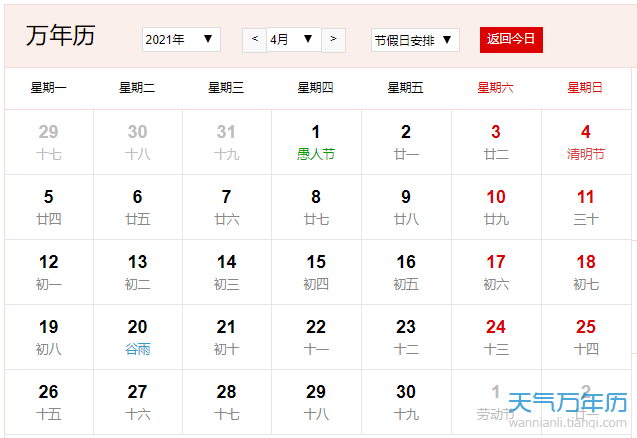
Task: Select April 25 十四 date cell
Action: coord(586,337)
